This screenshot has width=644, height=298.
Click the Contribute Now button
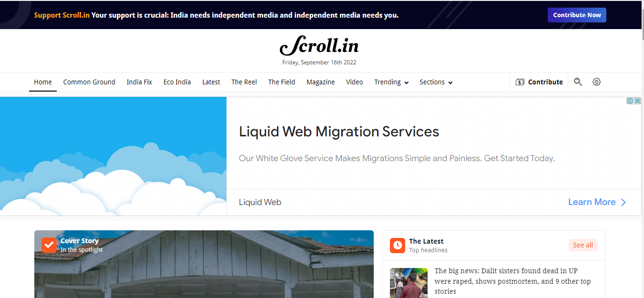tap(577, 15)
